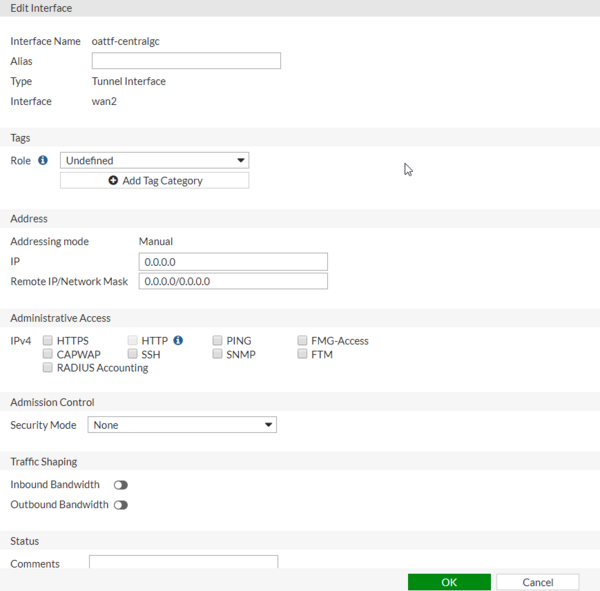Check the PING access option

(x=217, y=341)
